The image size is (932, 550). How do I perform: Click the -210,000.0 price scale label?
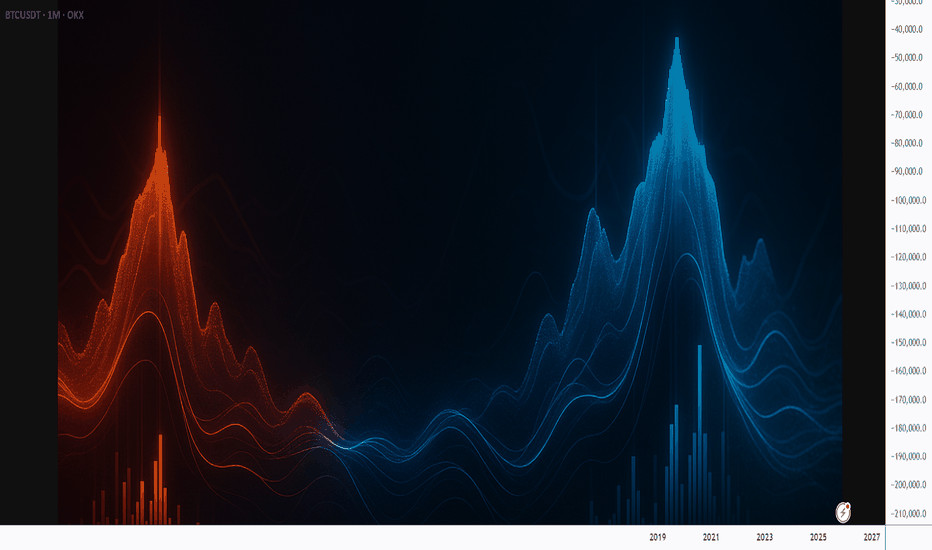click(909, 514)
